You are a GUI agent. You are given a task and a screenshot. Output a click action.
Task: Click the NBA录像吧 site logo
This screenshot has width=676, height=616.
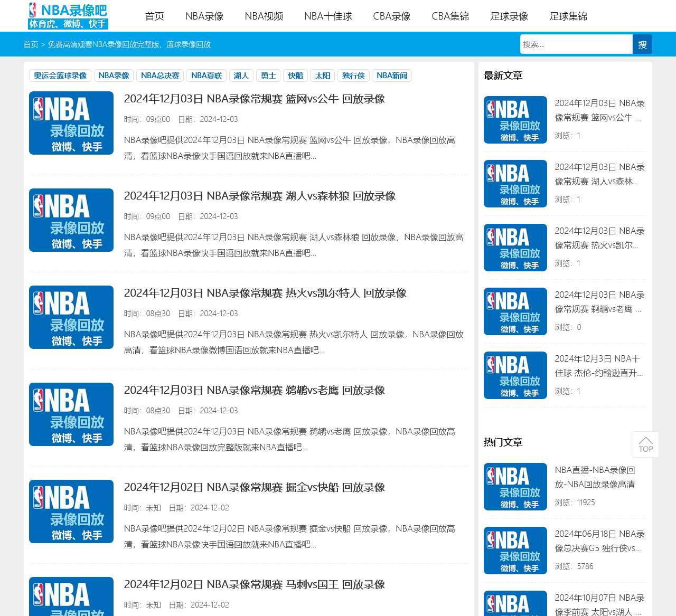[x=68, y=16]
